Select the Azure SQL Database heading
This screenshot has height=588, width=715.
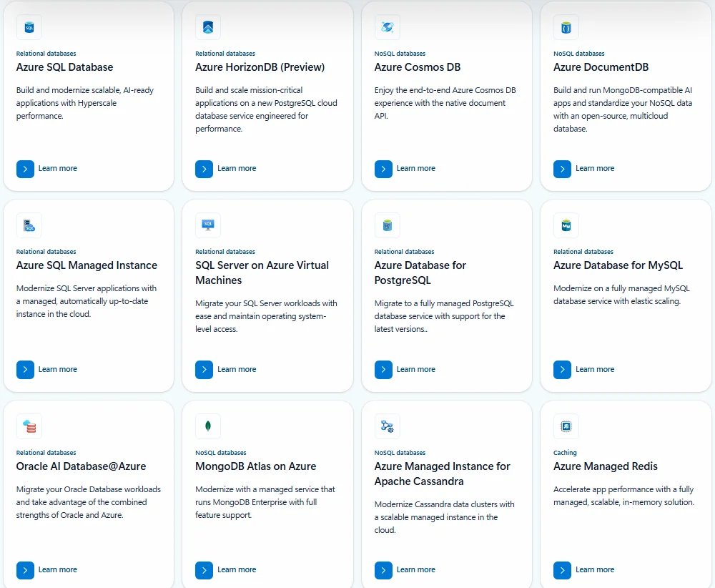click(65, 67)
